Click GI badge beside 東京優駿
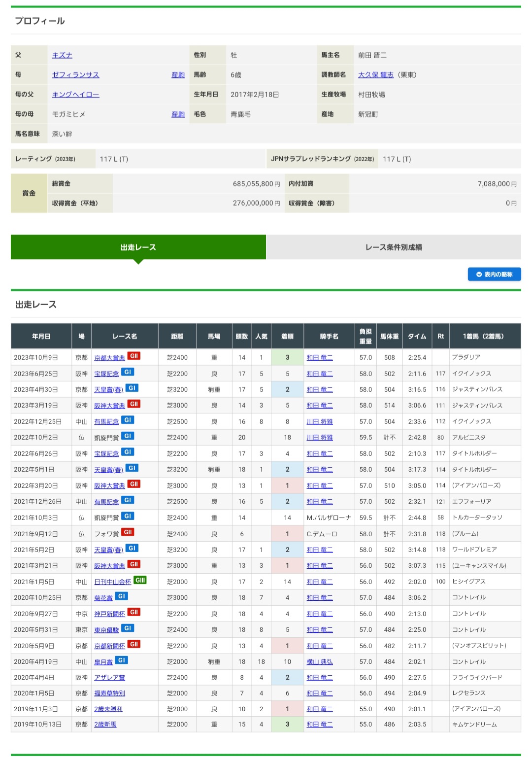The height and width of the screenshot is (760, 532). click(128, 628)
